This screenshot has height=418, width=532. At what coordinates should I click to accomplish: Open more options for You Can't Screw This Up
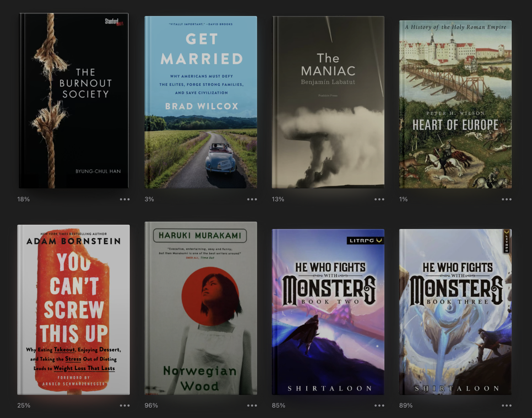tap(125, 405)
